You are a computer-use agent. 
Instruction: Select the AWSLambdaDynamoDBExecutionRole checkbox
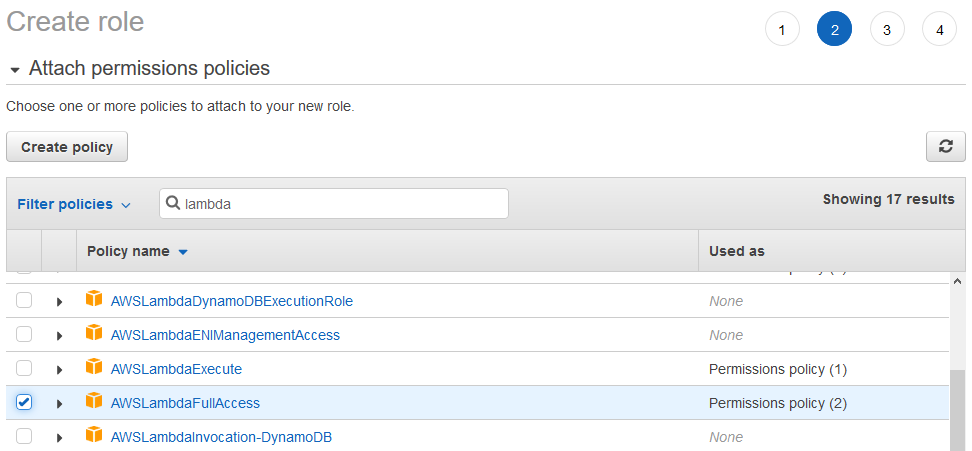(24, 301)
